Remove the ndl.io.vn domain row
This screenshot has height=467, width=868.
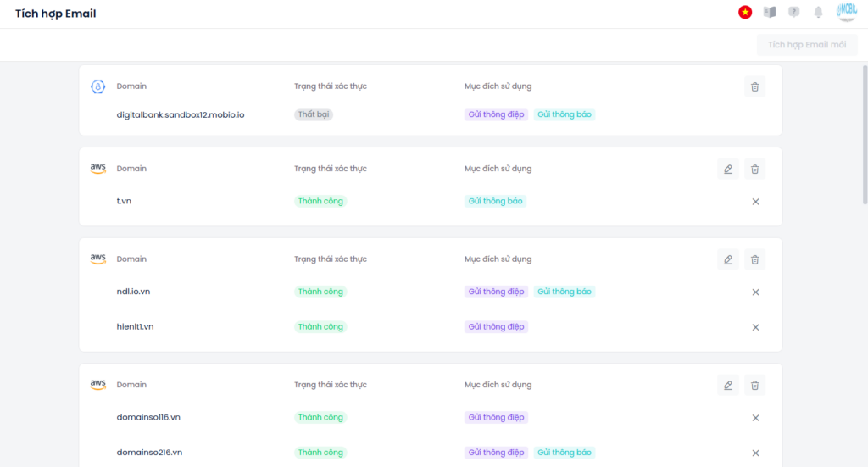point(755,292)
